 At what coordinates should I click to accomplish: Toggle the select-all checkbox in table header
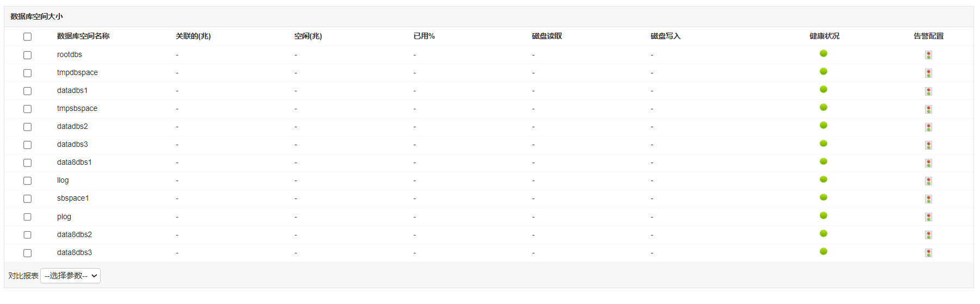pyautogui.click(x=27, y=36)
